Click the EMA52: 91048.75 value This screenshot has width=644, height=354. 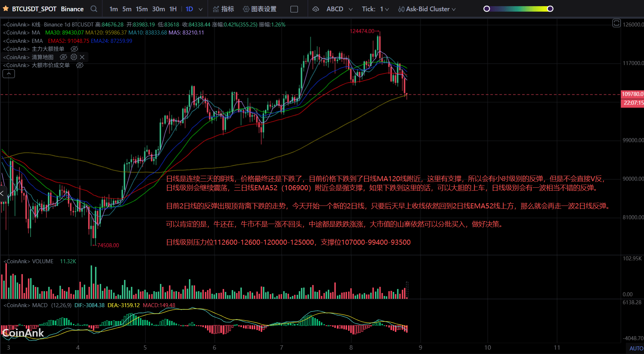[69, 41]
